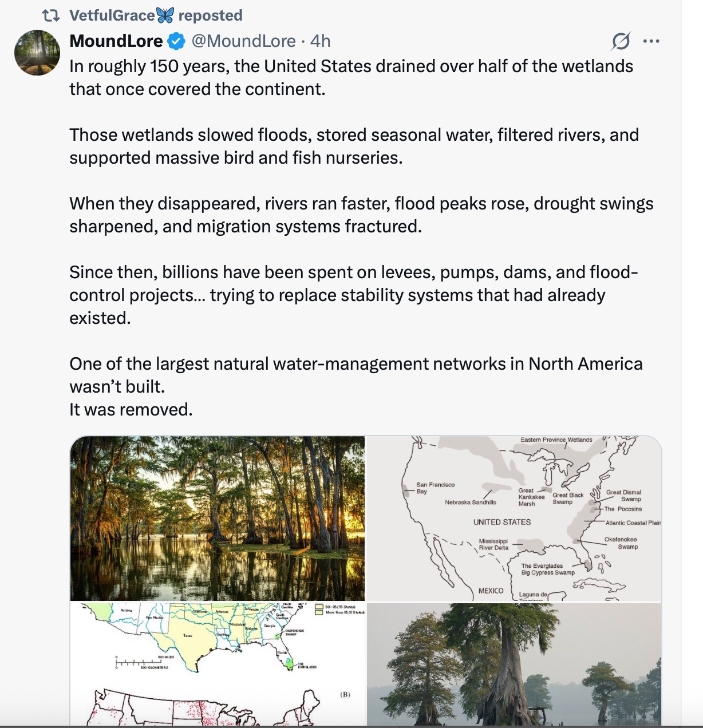Open the misty cypress tree photo
The height and width of the screenshot is (728, 703).
point(514,664)
